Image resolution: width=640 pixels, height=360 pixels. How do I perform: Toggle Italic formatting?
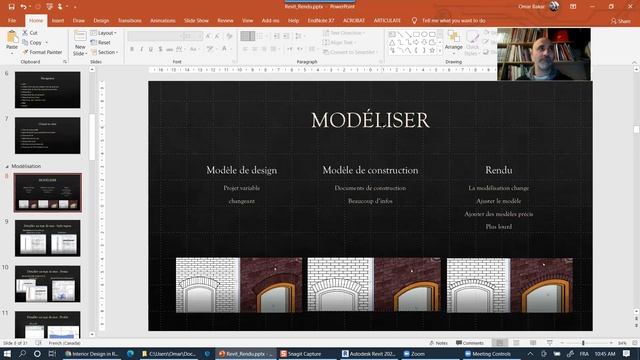(141, 49)
